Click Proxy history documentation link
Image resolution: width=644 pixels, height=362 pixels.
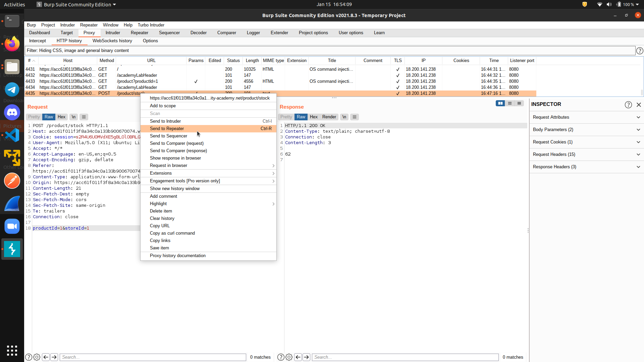tap(208, 256)
